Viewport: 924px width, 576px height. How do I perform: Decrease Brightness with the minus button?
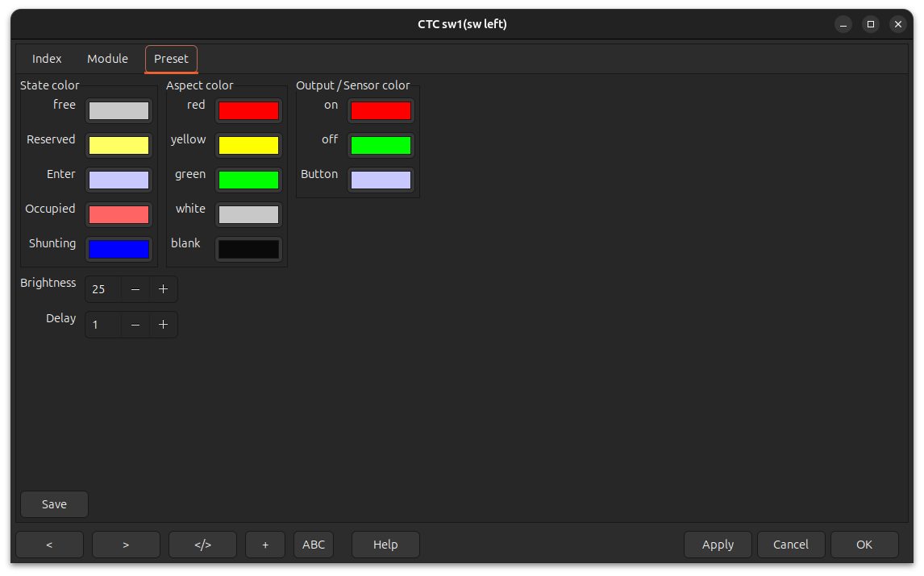pyautogui.click(x=135, y=289)
